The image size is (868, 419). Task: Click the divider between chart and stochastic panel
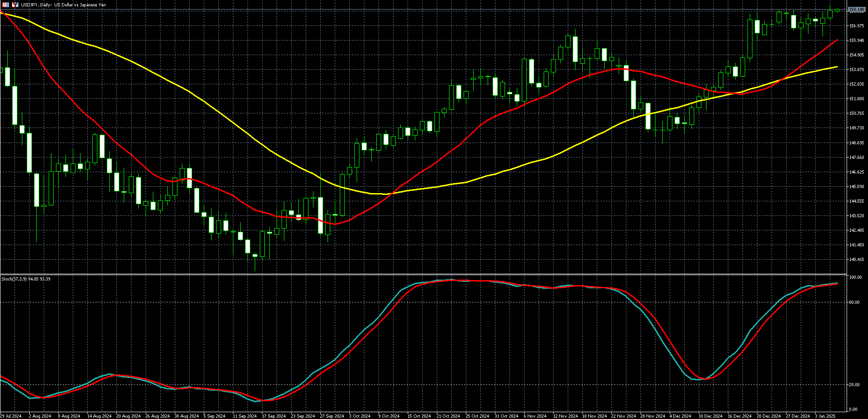[423, 274]
